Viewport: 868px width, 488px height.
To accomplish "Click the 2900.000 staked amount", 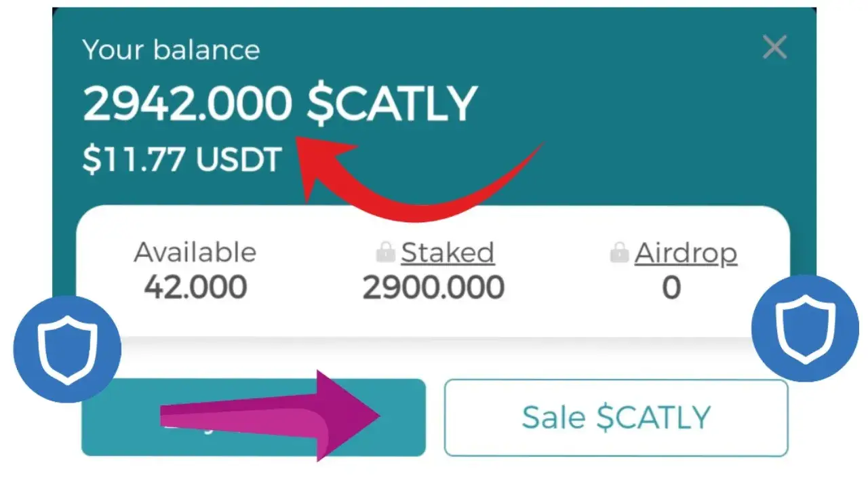I will (433, 287).
